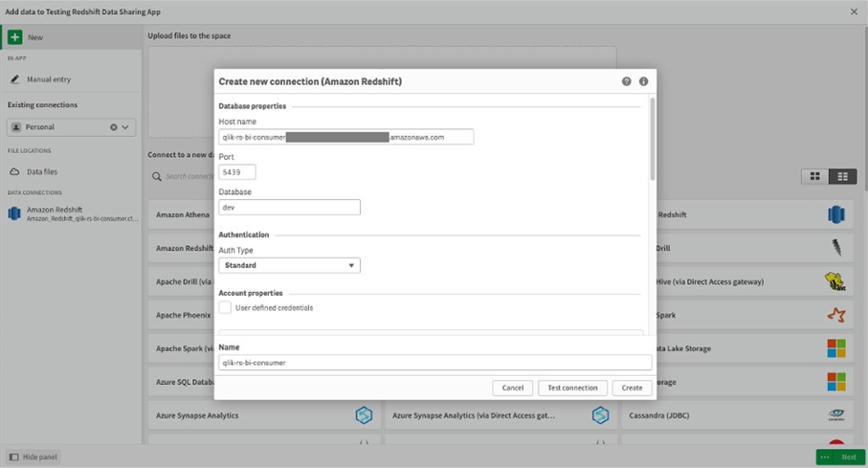Click the Apache Phoenix tile
The width and height of the screenshot is (868, 468).
(181, 315)
